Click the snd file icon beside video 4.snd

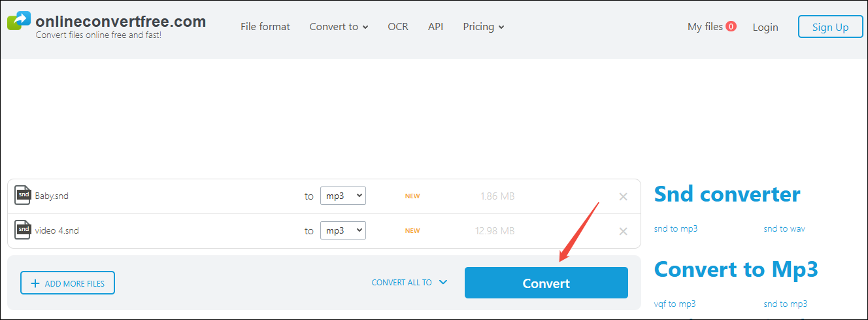coord(23,230)
